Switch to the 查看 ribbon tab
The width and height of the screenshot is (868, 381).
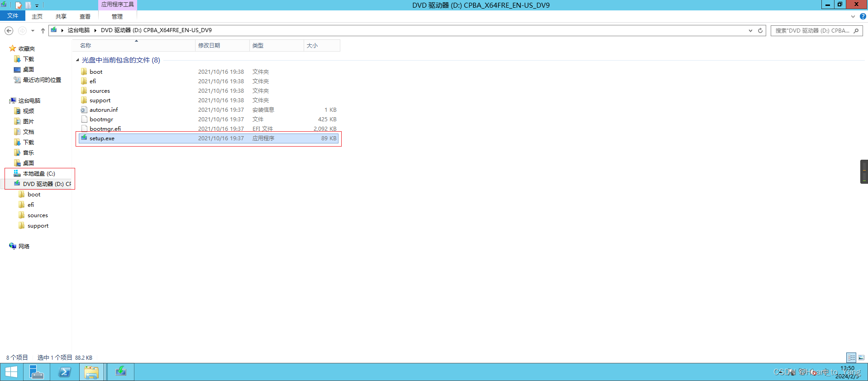85,16
